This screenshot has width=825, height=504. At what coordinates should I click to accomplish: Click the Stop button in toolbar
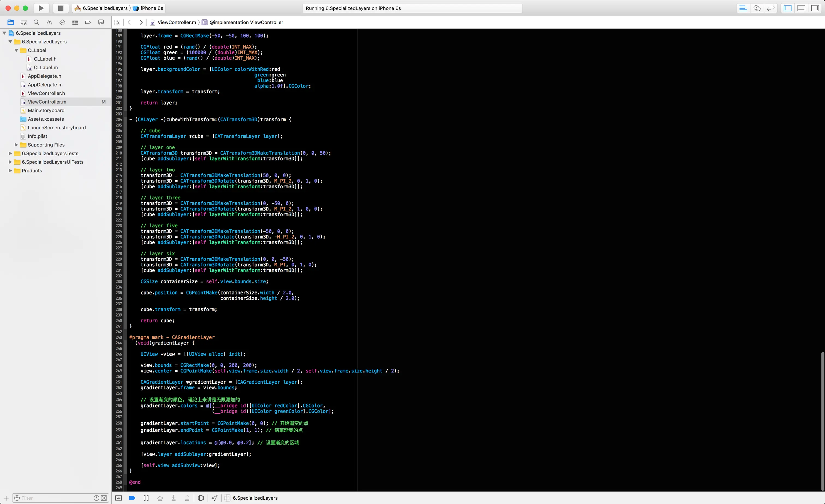click(x=61, y=8)
